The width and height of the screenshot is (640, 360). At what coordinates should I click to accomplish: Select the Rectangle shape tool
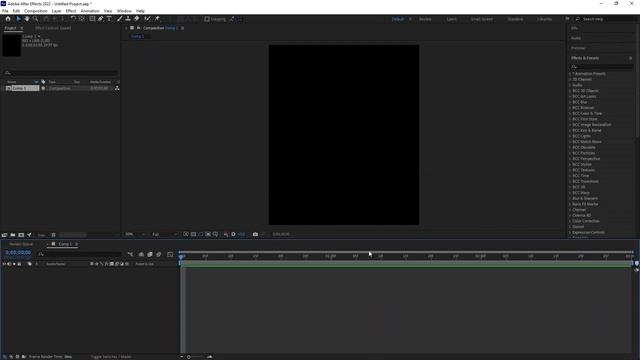click(x=92, y=19)
